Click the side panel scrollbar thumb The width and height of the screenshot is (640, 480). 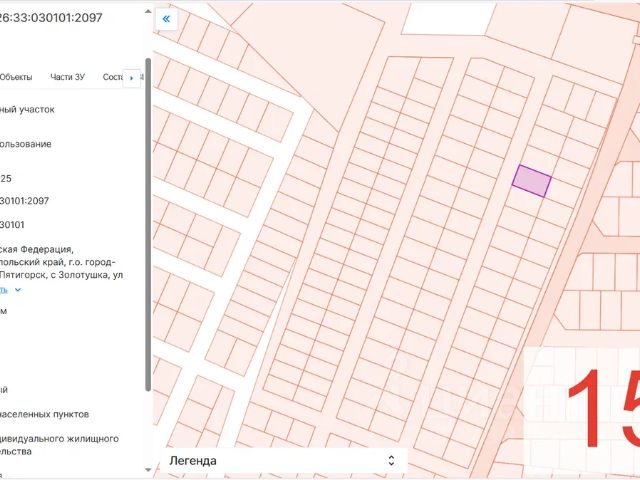(x=148, y=224)
